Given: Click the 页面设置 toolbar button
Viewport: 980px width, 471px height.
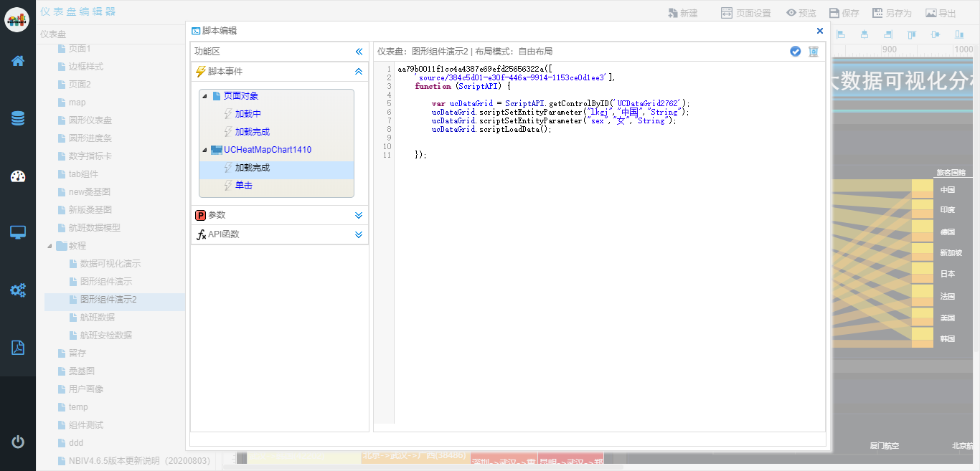Looking at the screenshot, I should pyautogui.click(x=745, y=13).
